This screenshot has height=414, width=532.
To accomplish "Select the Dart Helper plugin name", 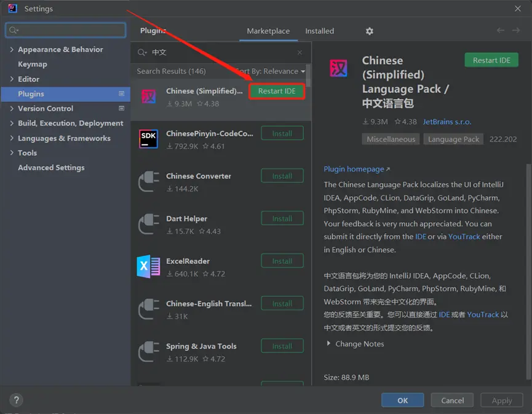I will coord(186,218).
